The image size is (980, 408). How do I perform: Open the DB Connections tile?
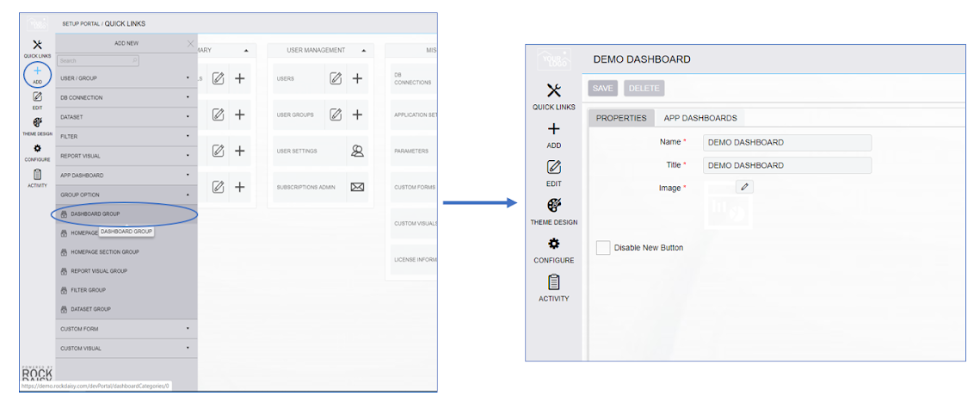click(414, 78)
